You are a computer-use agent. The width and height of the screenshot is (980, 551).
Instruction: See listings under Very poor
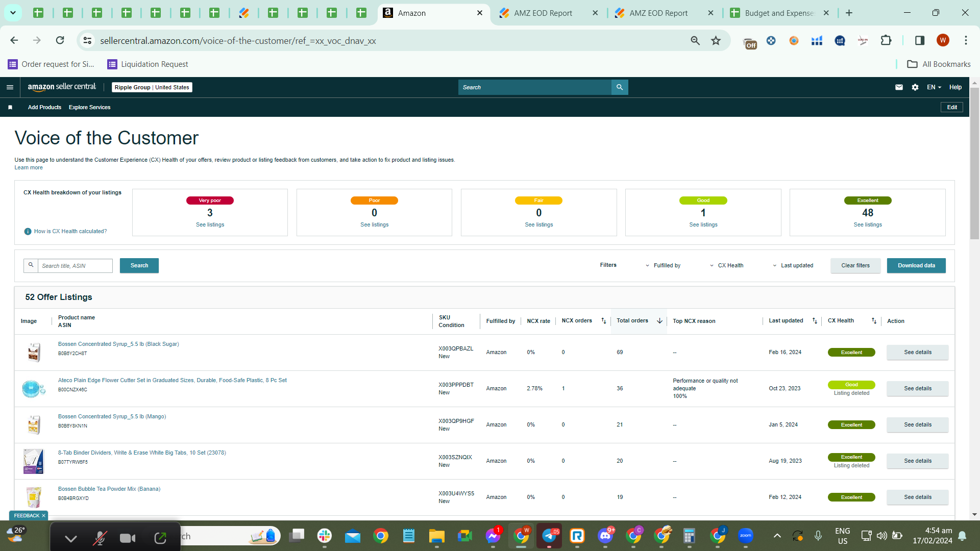(x=210, y=225)
